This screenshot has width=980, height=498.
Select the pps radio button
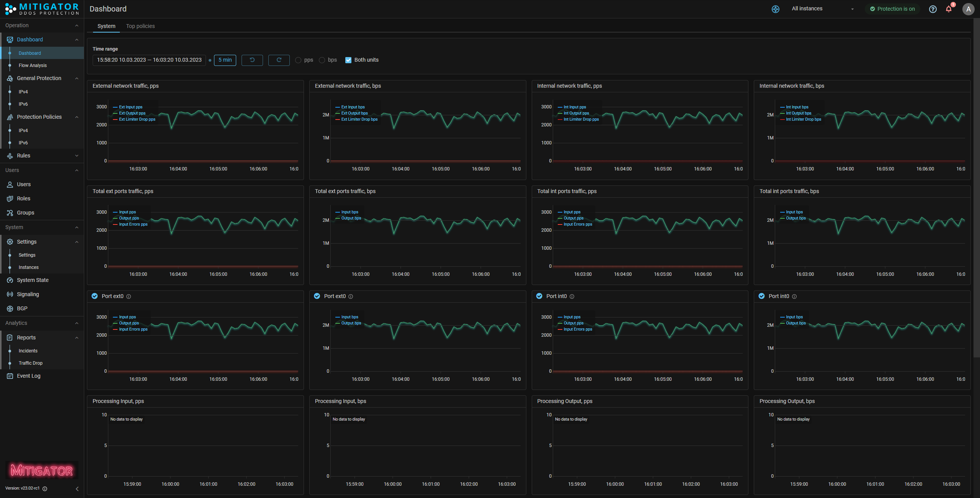pos(298,60)
